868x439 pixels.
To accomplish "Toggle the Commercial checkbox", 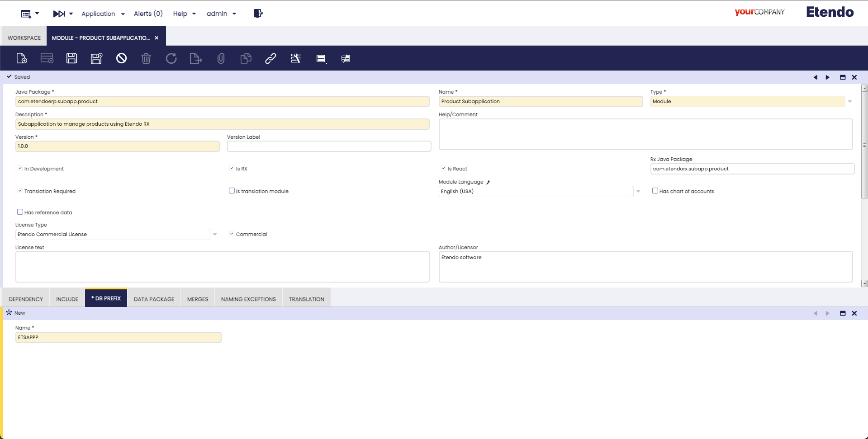I will tap(232, 234).
